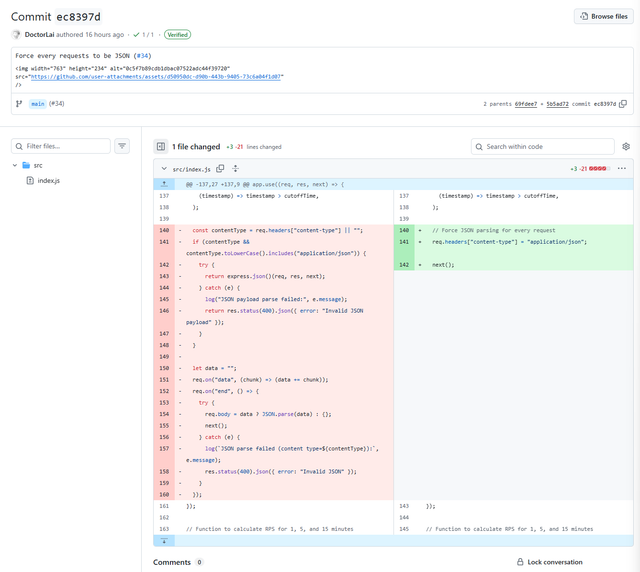This screenshot has width=640, height=572.
Task: Focus the Search within code field
Action: (x=542, y=147)
